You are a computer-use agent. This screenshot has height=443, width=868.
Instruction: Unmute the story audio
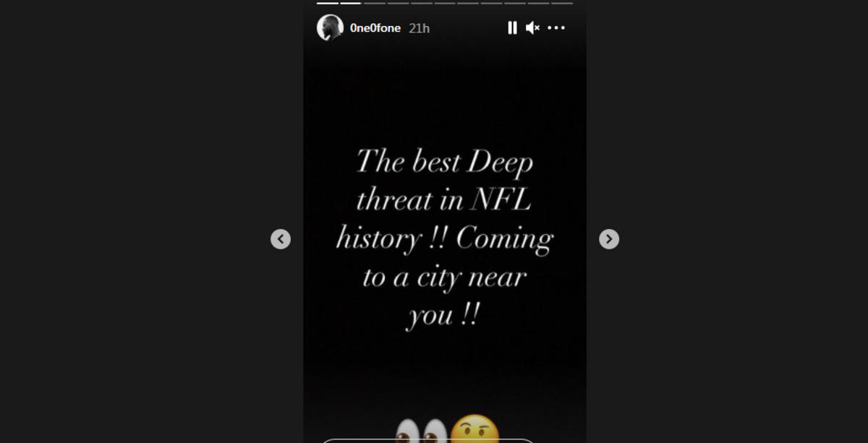click(533, 27)
